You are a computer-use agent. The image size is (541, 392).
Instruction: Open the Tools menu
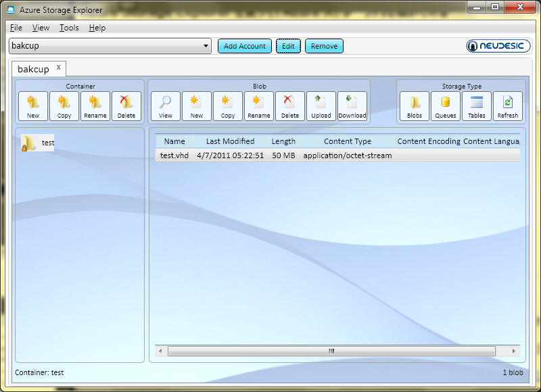69,28
